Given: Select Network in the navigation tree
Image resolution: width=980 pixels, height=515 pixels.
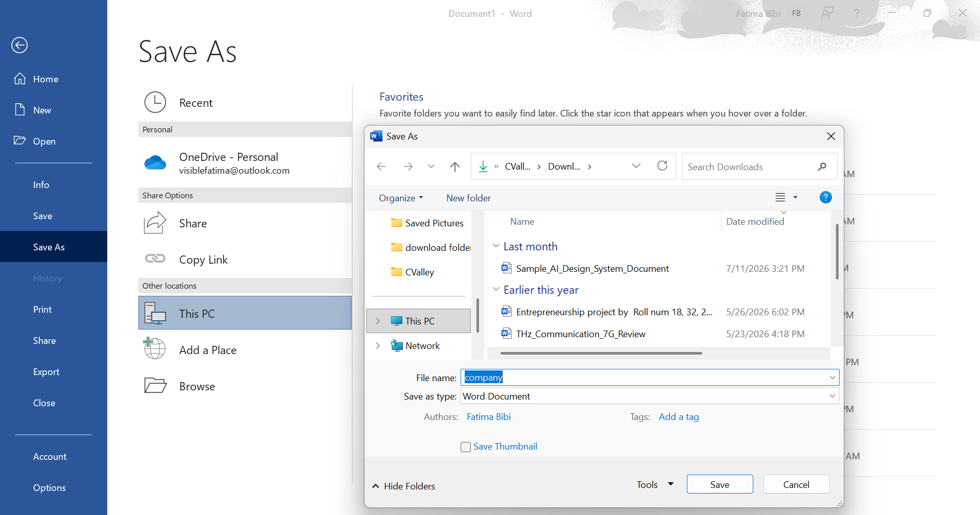Looking at the screenshot, I should (x=415, y=345).
